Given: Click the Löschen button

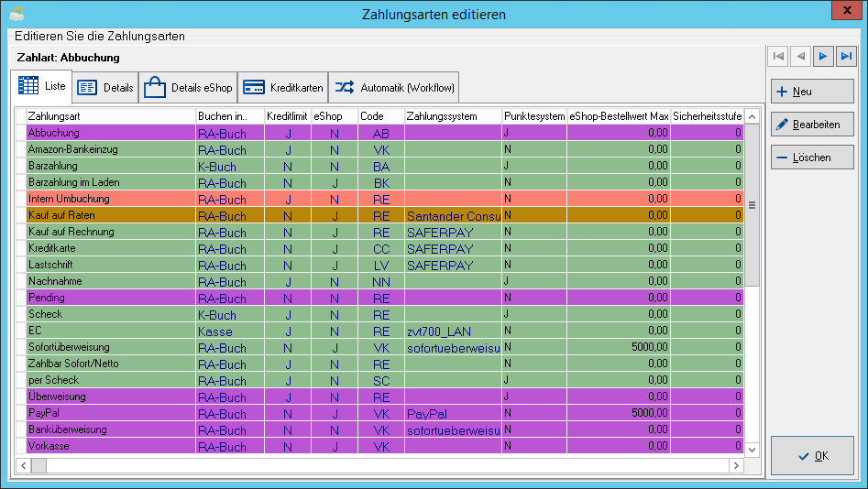Looking at the screenshot, I should (x=812, y=158).
